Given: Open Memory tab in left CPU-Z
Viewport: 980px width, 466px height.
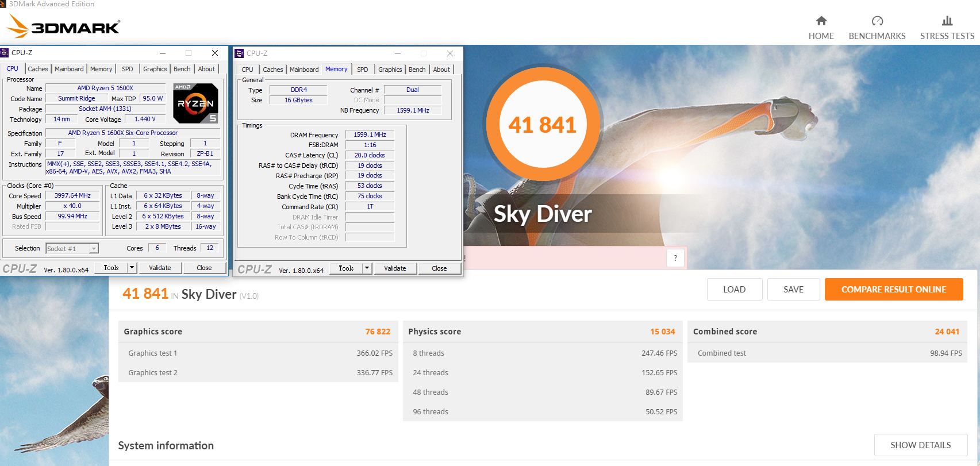Looking at the screenshot, I should click(101, 69).
